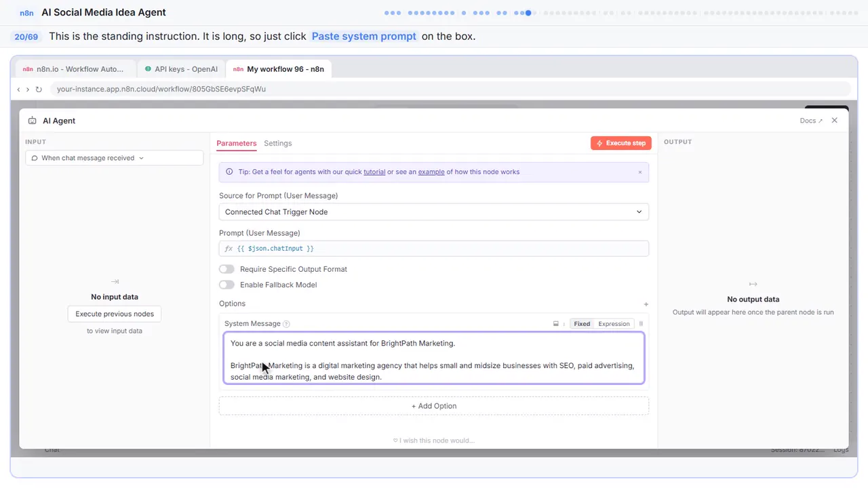The height and width of the screenshot is (488, 868).
Task: Click the AI Social Media Idea Agent title
Action: pos(104,12)
